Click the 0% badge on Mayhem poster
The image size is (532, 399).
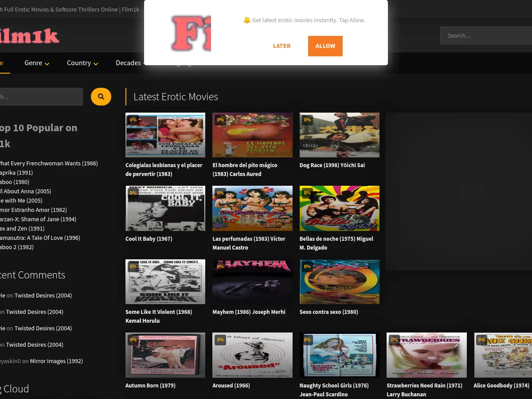point(220,267)
